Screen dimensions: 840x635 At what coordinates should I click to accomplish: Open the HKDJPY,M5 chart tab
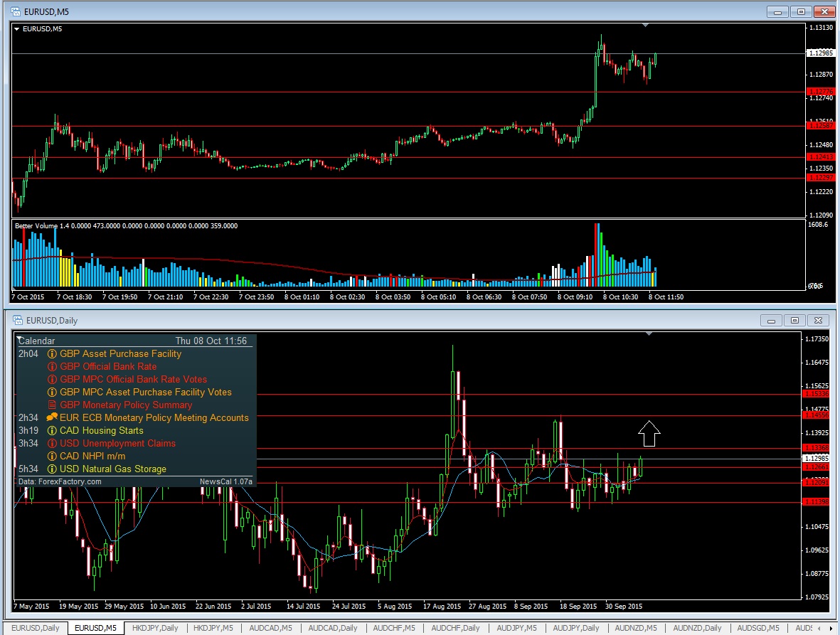click(x=213, y=628)
